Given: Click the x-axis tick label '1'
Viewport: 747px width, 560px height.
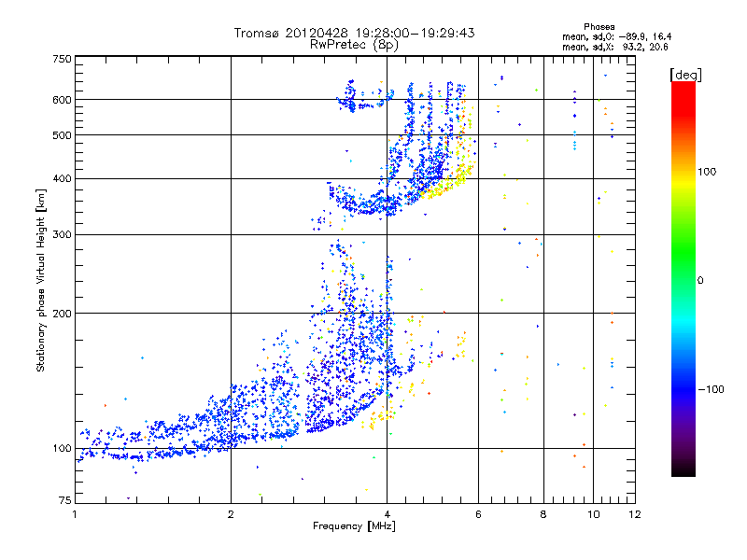Looking at the screenshot, I should 76,514.
